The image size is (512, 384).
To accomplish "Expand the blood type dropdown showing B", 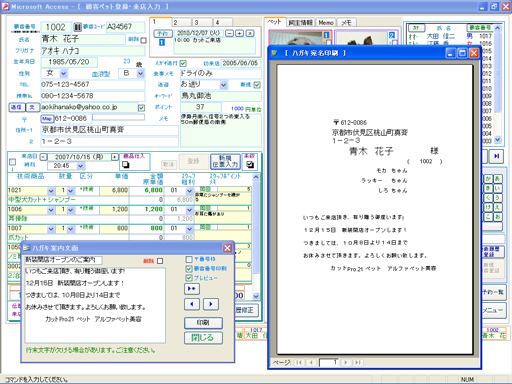I will (141, 73).
